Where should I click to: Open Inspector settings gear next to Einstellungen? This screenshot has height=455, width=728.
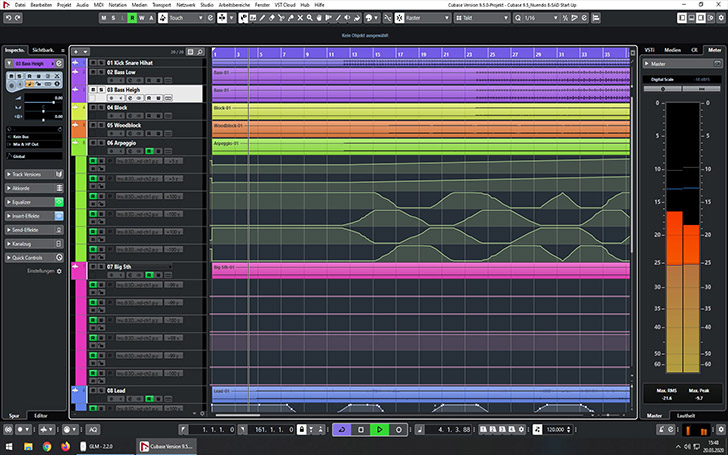pos(59,271)
